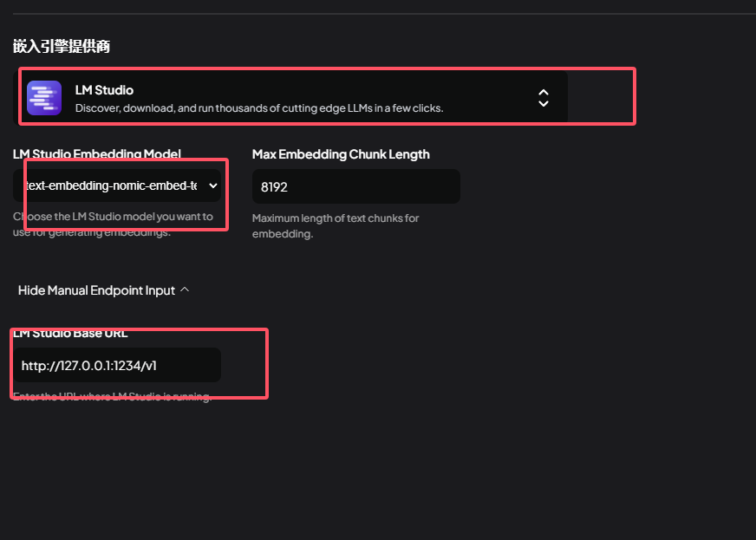Click the Max Embedding Chunk Length field
The image size is (756, 540).
pyautogui.click(x=355, y=186)
